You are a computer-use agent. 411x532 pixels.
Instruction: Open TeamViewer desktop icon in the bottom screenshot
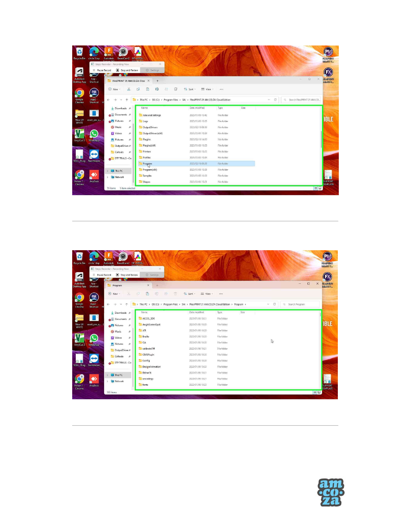(94, 360)
